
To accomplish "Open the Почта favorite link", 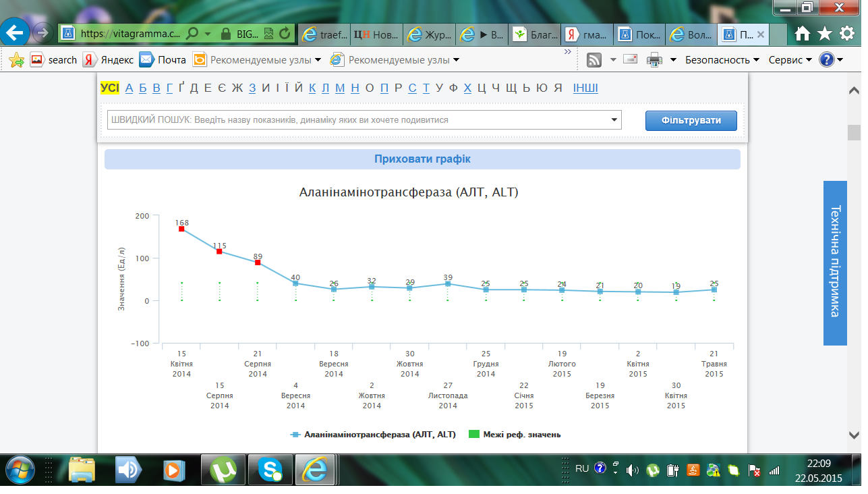I will (163, 60).
